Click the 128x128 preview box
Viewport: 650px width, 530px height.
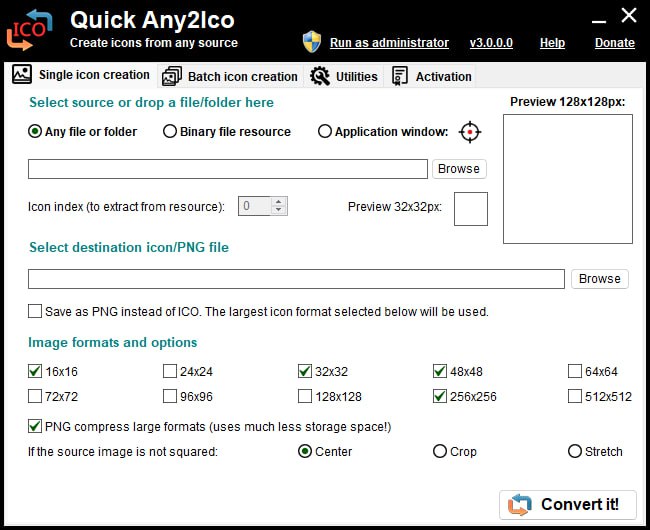pos(567,179)
